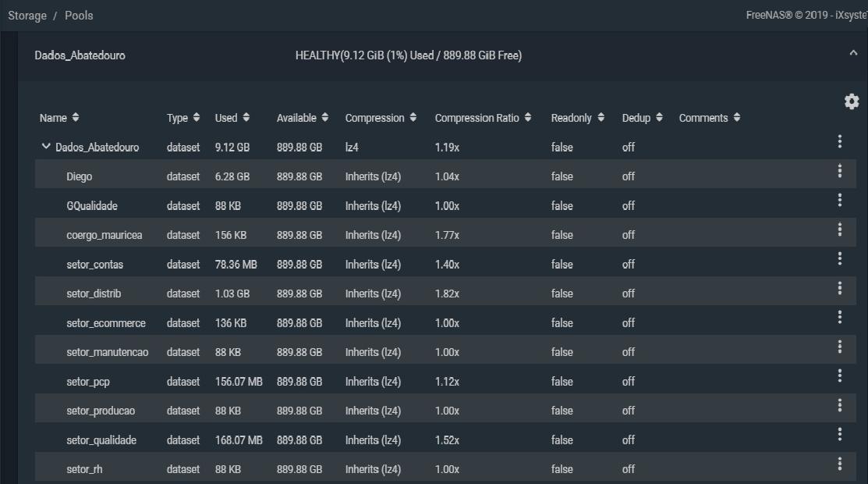Open actions menu for setor_qualidade row
Screen dimensions: 868x484
pyautogui.click(x=839, y=434)
